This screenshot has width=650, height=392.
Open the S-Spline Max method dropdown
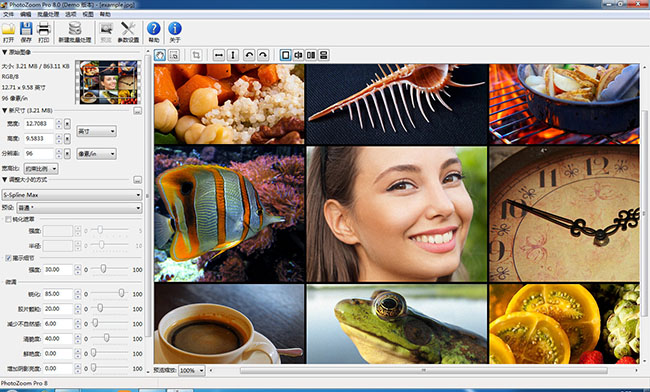tap(72, 195)
